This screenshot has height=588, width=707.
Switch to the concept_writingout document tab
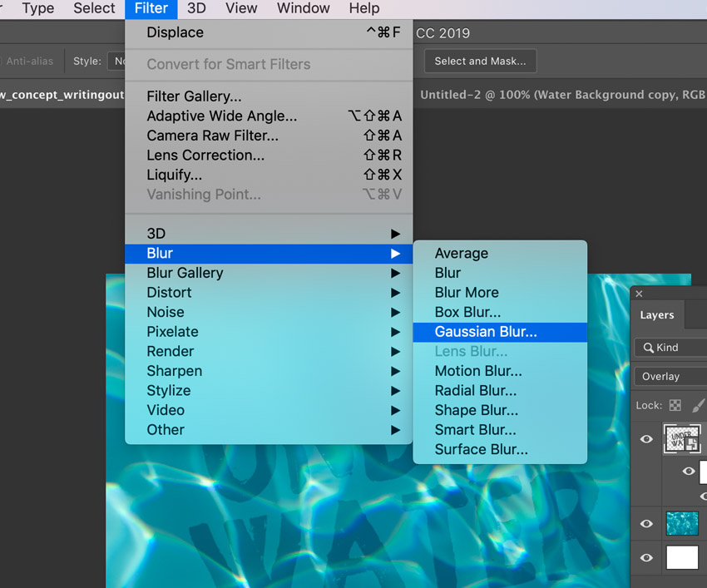(x=62, y=95)
